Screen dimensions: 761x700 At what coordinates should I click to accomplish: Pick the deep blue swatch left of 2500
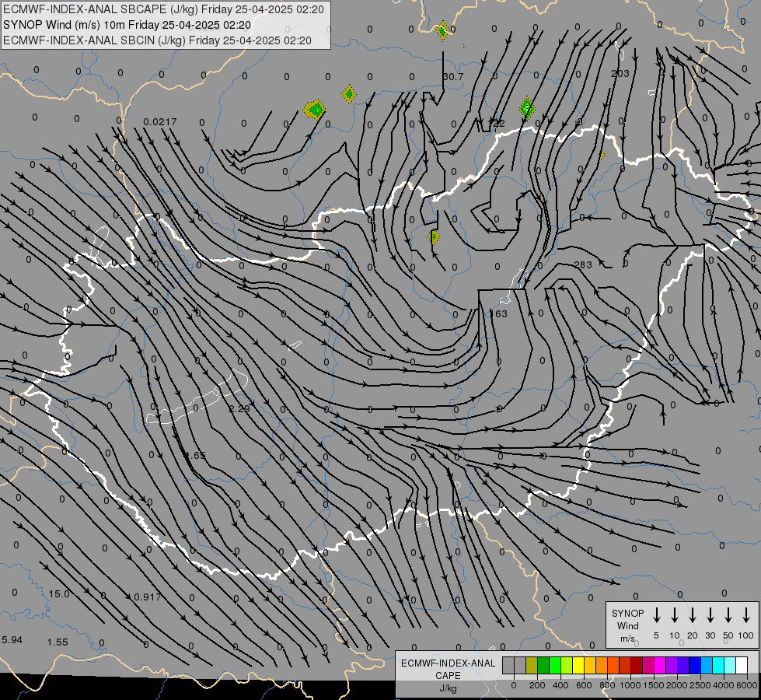(696, 666)
